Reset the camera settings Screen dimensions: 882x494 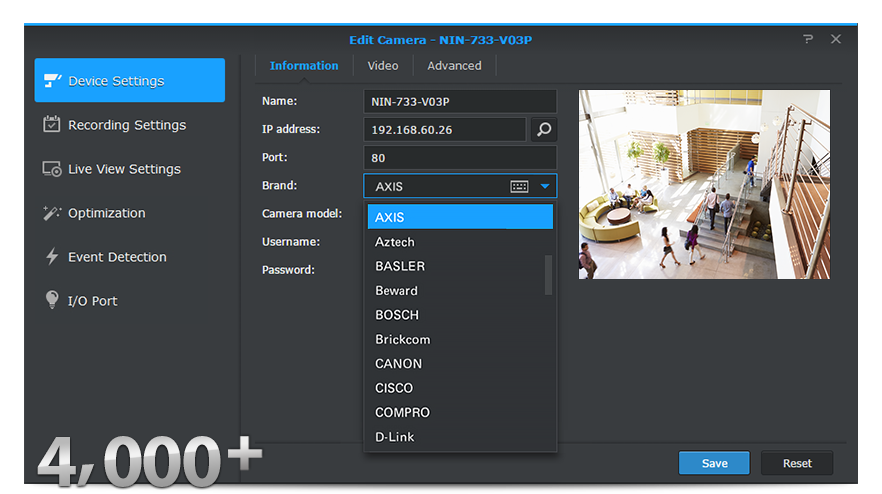coord(797,463)
